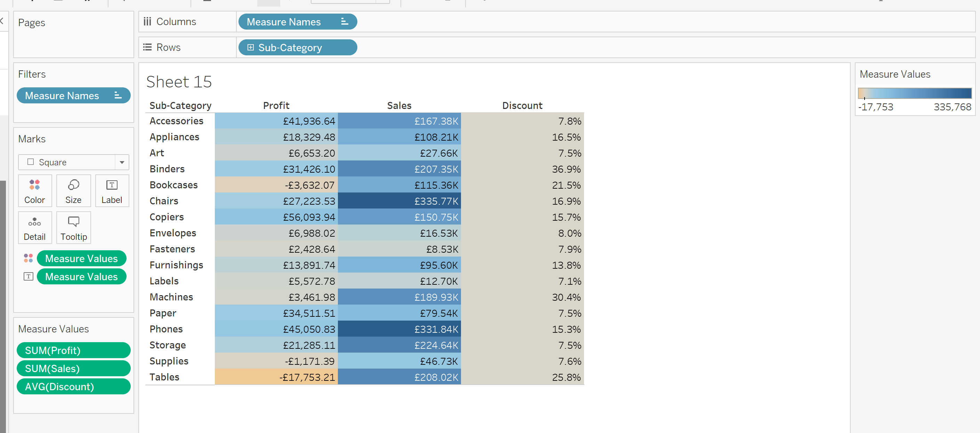Select the SUM(Profit) measure pill
Image resolution: width=980 pixels, height=433 pixels.
73,351
